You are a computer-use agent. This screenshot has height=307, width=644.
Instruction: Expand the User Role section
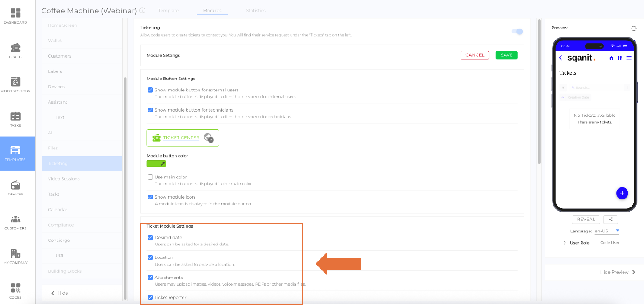pos(565,243)
